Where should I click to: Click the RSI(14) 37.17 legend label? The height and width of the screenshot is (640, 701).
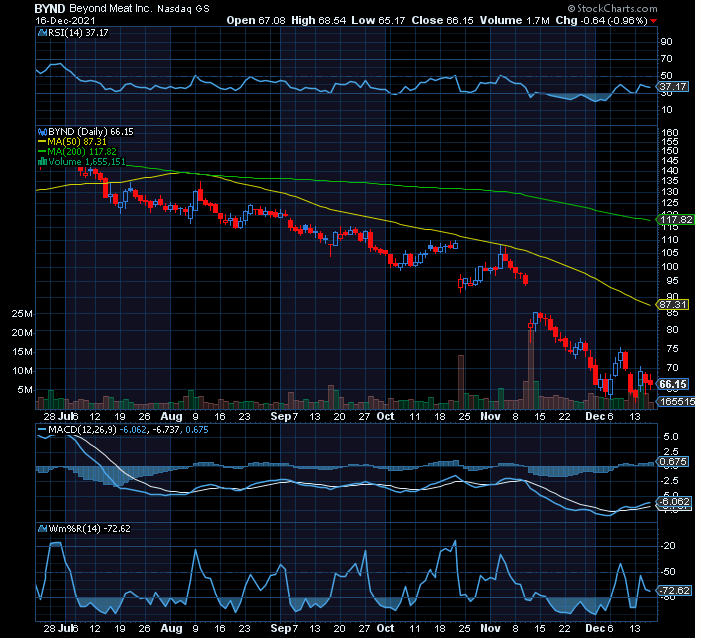[x=78, y=33]
